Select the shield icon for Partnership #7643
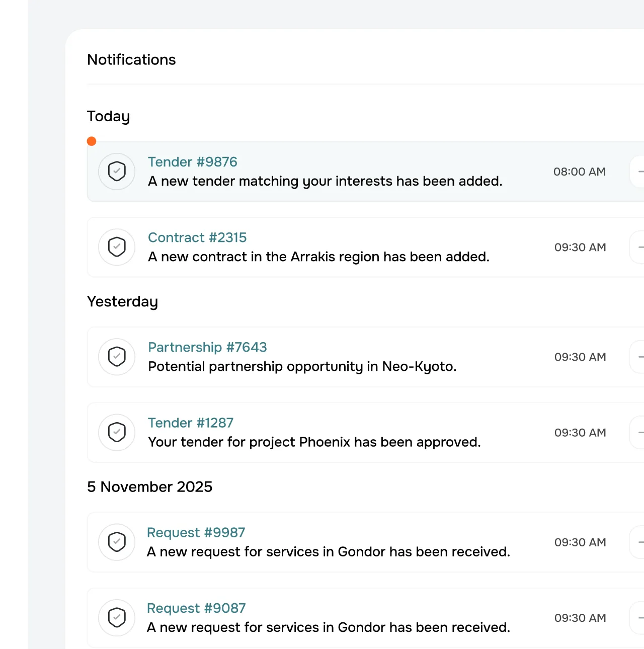This screenshot has width=644, height=649. pyautogui.click(x=117, y=357)
